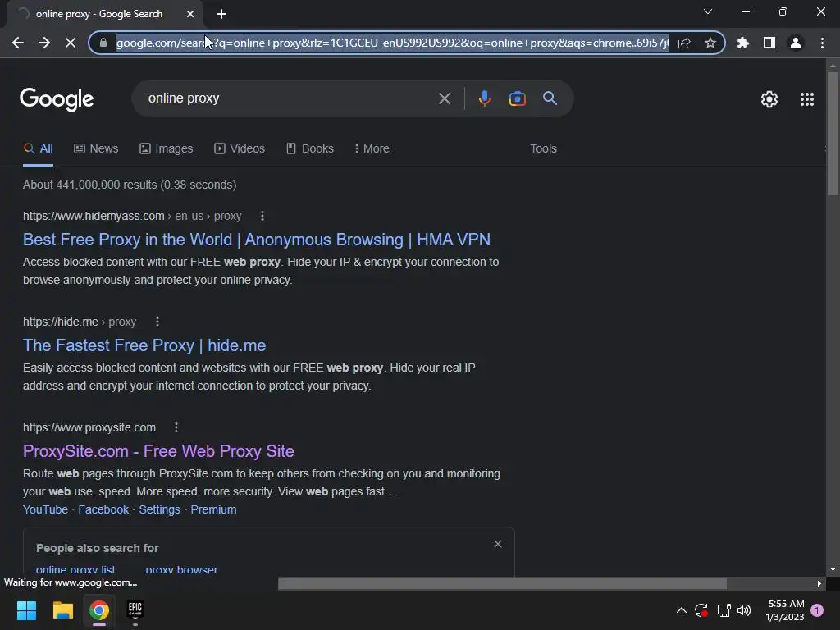Open the search Tools options
Screen dimensions: 840x630
coord(543,148)
